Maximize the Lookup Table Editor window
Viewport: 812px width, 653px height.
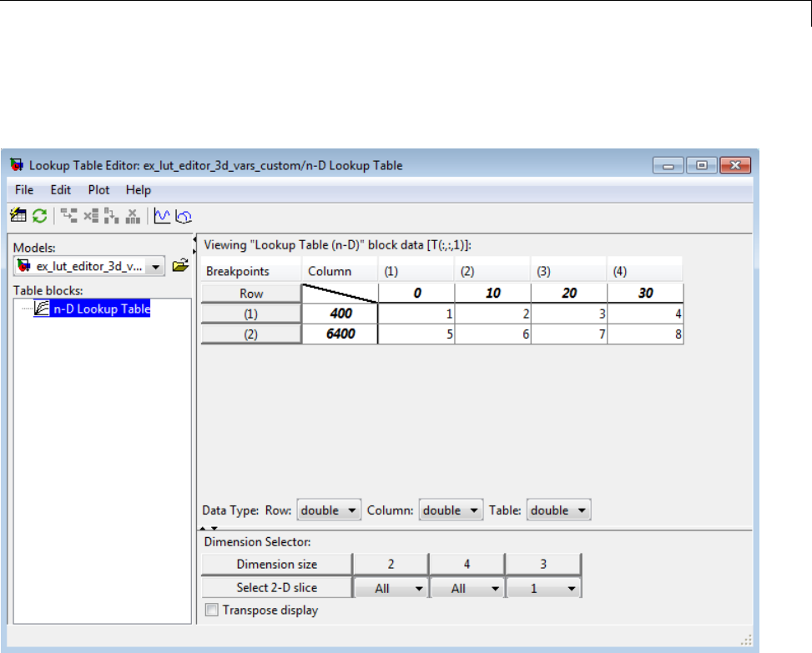(702, 166)
